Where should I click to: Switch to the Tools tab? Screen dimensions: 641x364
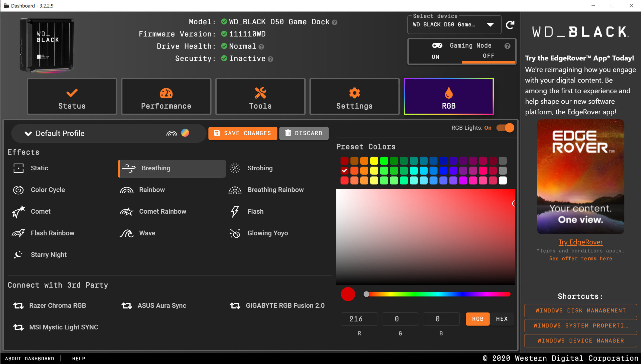[x=260, y=97]
